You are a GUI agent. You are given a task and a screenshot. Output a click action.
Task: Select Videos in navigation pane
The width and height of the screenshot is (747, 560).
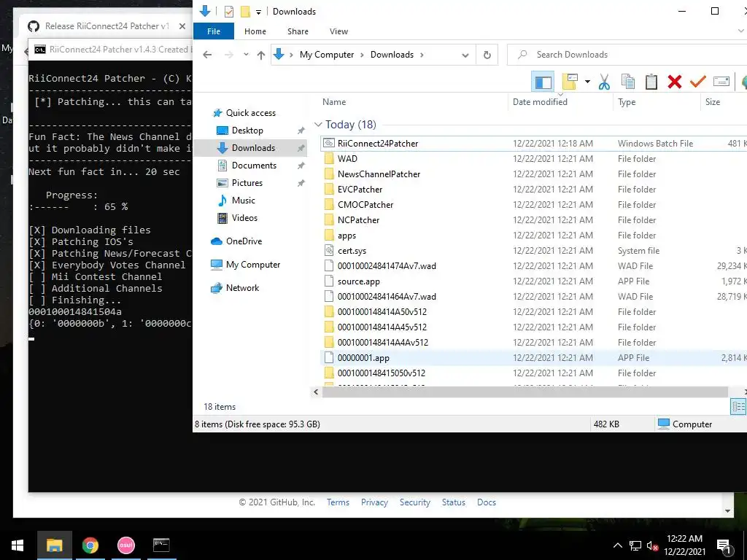tap(244, 218)
